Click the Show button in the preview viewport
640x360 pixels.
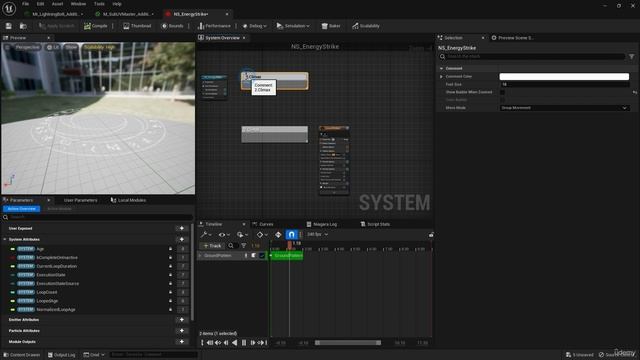coord(71,47)
